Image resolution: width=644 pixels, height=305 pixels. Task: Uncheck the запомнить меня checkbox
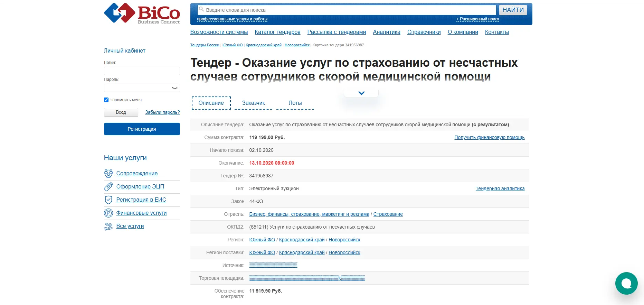point(106,100)
